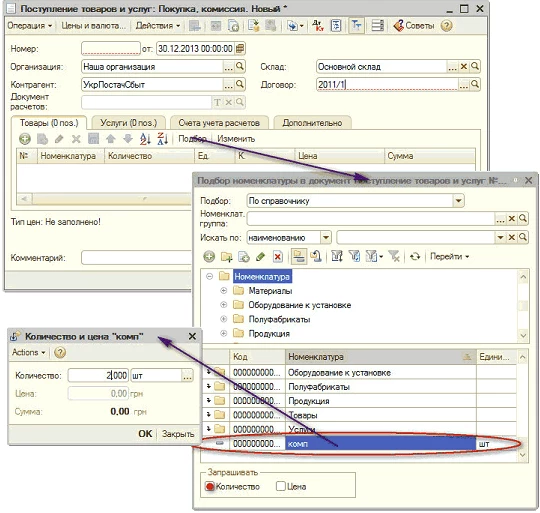
Task: Open the Действия menu
Action: click(x=158, y=26)
